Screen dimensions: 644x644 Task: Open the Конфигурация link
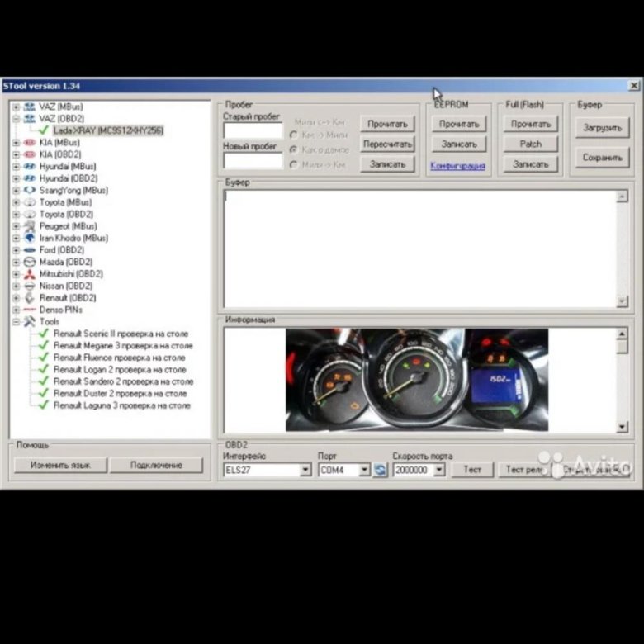(457, 166)
